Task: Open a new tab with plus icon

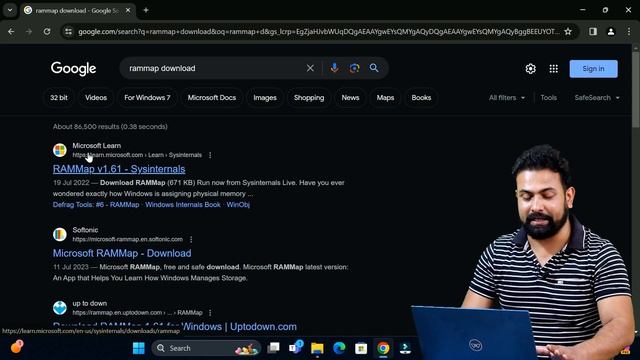Action: tap(146, 10)
